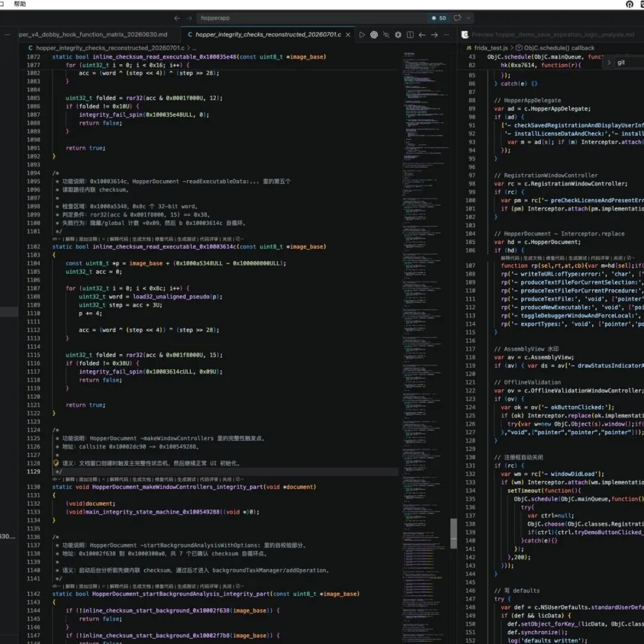The width and height of the screenshot is (644, 644).
Task: Click the '// OfflineValidation' comment on line 121
Action: click(x=527, y=382)
